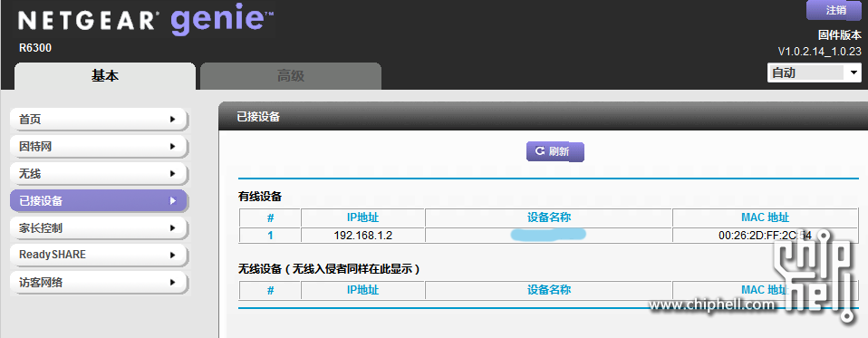Click the 注销 logout button
Viewport: 868px width, 338px height.
point(834,10)
